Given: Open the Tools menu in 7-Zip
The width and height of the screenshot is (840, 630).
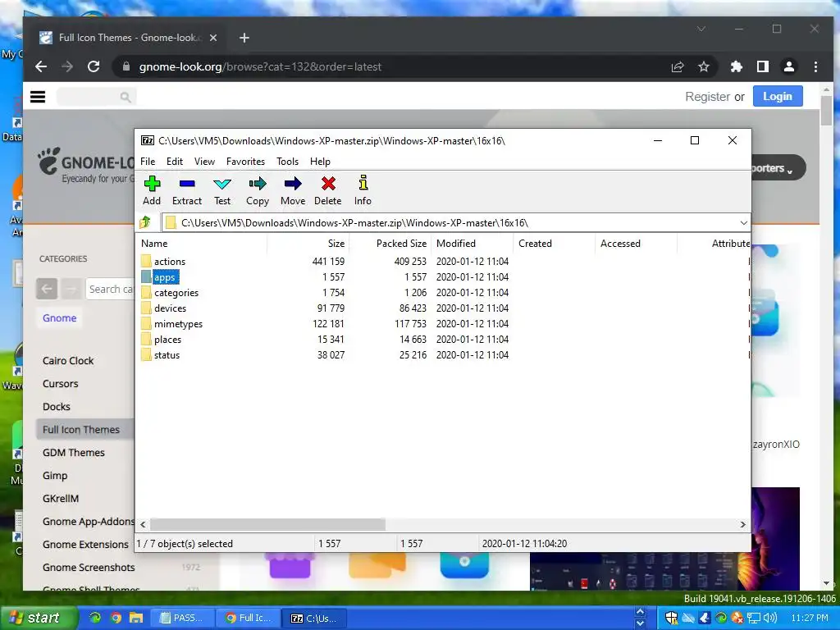Looking at the screenshot, I should point(287,162).
